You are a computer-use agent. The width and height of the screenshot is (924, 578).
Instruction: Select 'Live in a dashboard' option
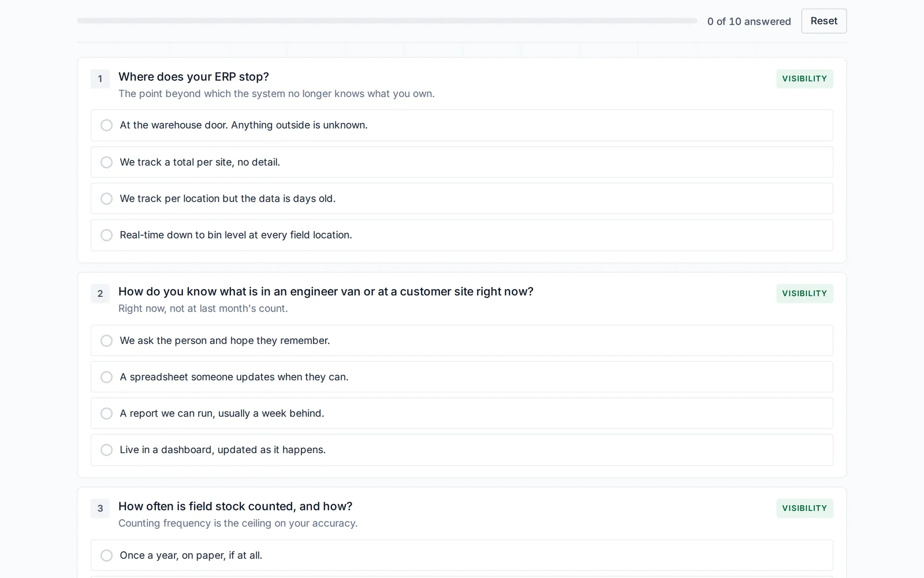[x=461, y=450]
